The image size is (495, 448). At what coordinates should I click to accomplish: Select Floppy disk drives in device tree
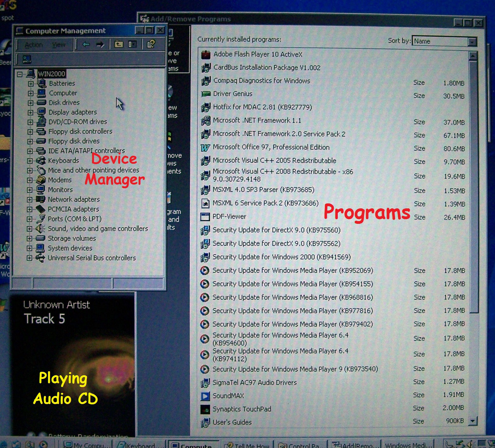74,141
